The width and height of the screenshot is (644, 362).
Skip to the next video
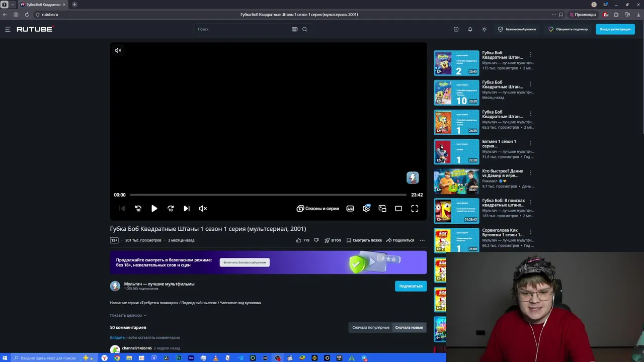pos(187,208)
